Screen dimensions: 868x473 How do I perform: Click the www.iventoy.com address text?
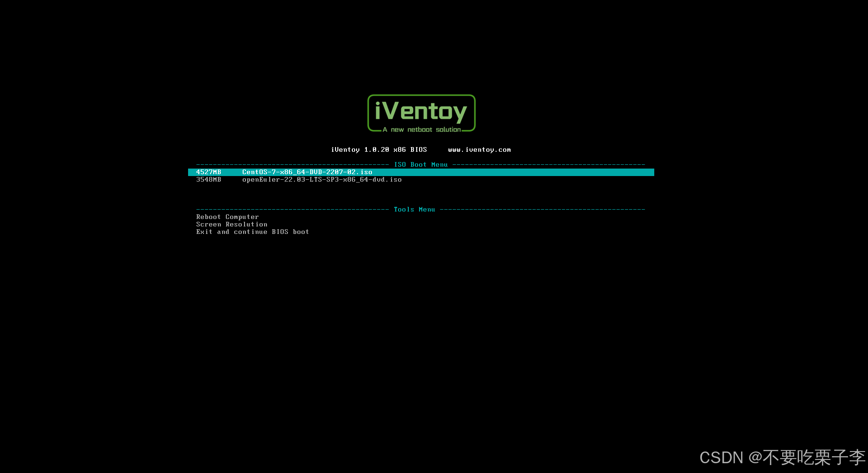[x=479, y=150]
